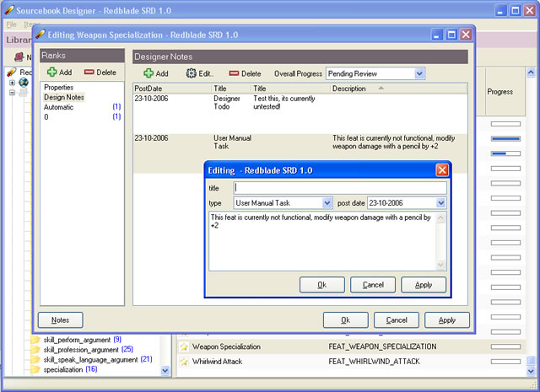Click the red book icon in Library toolbar
Viewport: 540px width, 392px height.
point(19,56)
